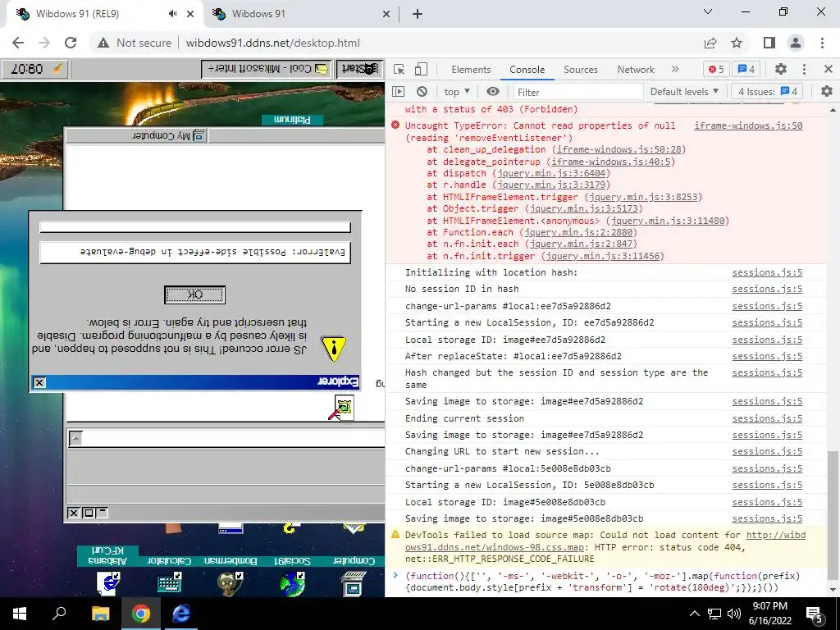This screenshot has height=630, width=840.
Task: Open a new Chrome tab
Action: [418, 14]
